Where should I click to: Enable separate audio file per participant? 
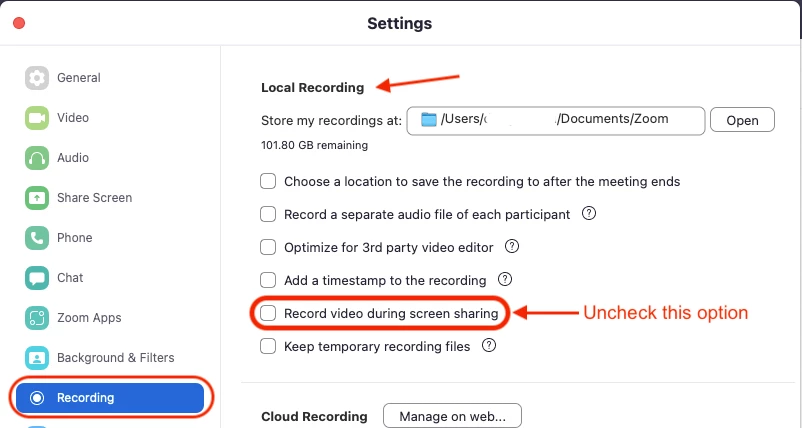click(268, 214)
